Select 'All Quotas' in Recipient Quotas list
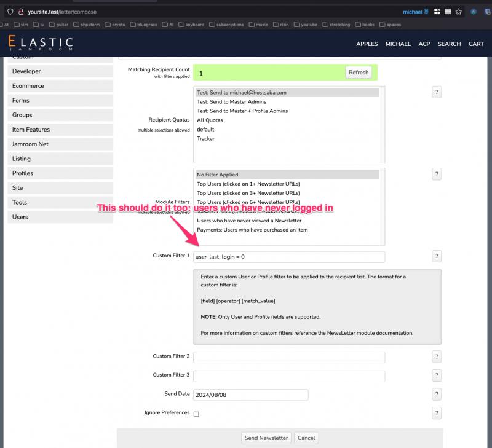The image size is (492, 448). (209, 120)
